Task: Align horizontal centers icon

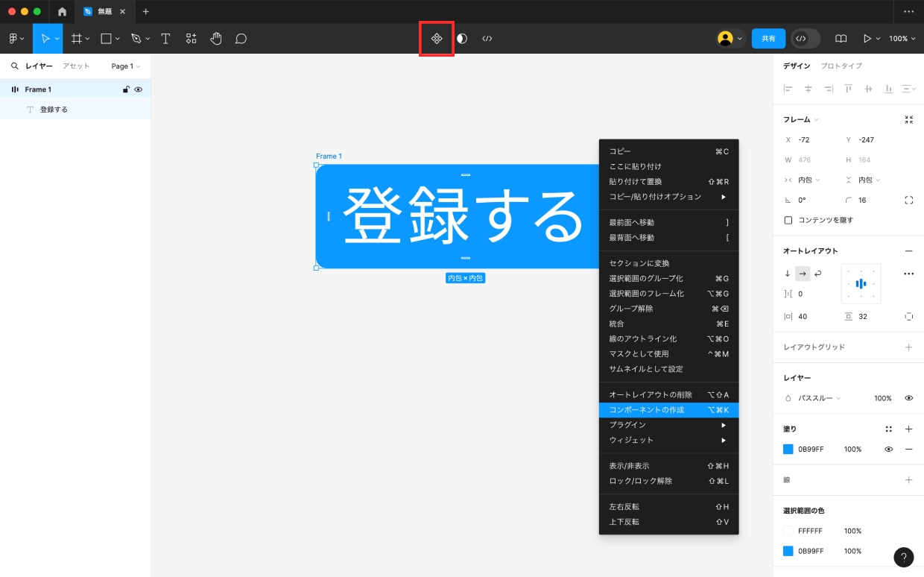Action: (x=808, y=89)
